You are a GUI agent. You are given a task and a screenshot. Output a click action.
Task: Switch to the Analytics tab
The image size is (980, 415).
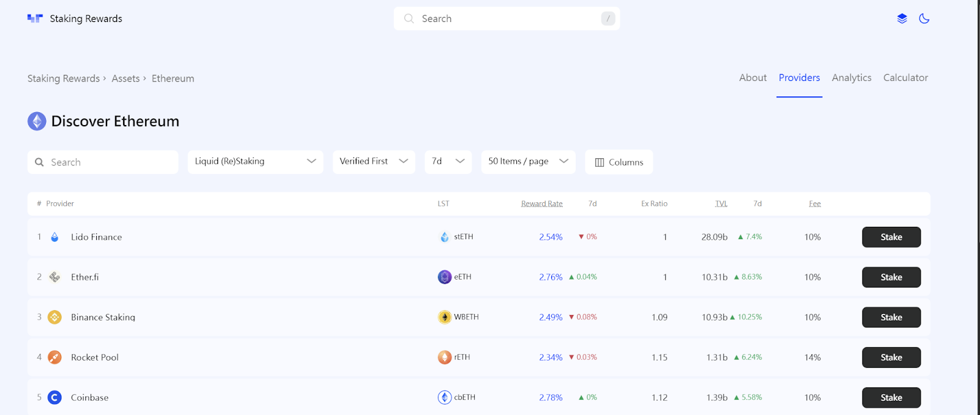point(851,78)
